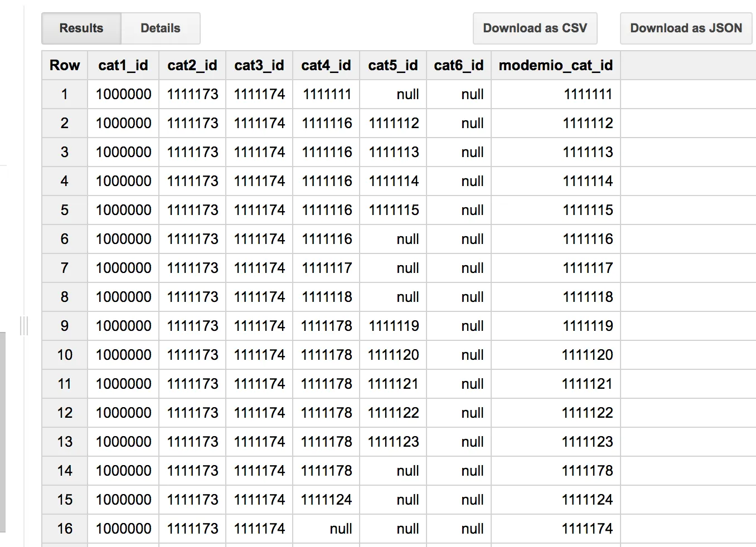Click cat4_id value 1111118 in row 8
Image resolution: width=756 pixels, height=547 pixels.
pyautogui.click(x=327, y=297)
